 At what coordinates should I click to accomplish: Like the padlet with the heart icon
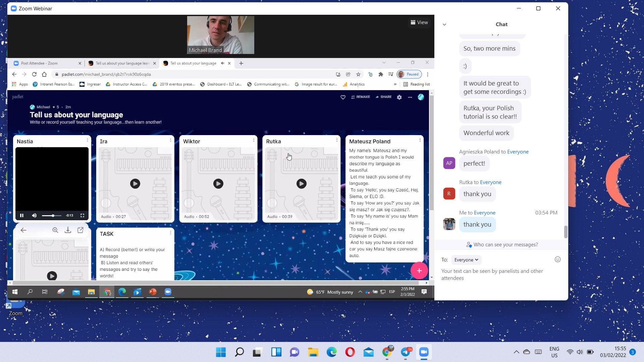click(343, 97)
